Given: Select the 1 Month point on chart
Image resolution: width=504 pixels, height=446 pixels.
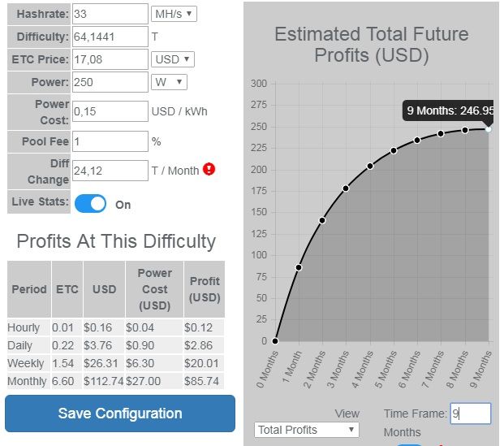Looking at the screenshot, I should tap(299, 267).
